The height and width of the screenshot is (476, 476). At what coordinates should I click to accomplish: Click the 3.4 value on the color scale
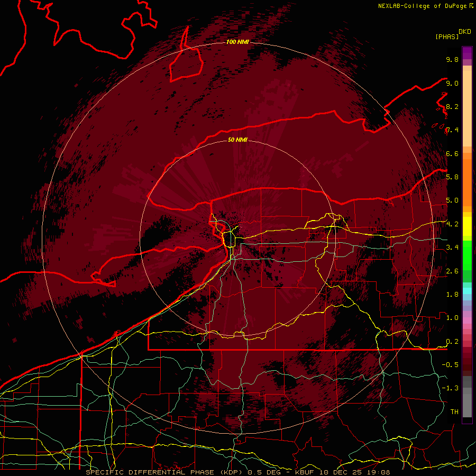(x=452, y=248)
